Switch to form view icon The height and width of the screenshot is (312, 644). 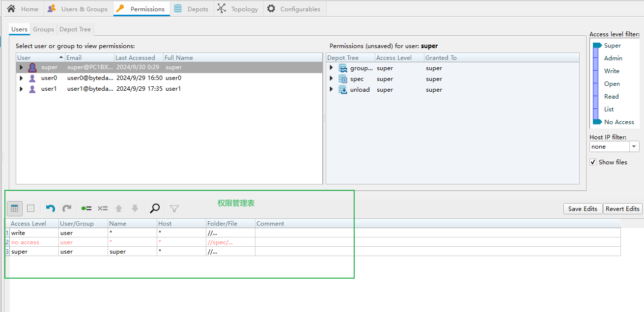coord(30,208)
